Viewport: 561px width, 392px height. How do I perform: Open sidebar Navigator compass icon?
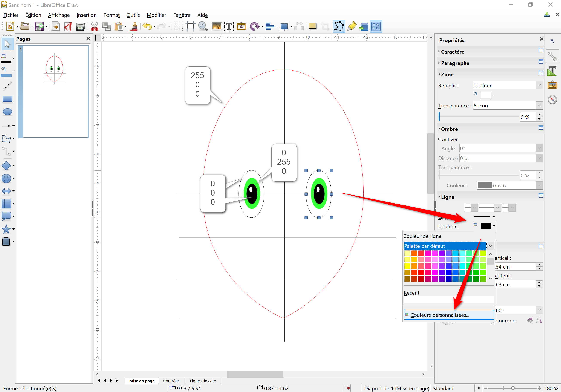(552, 100)
